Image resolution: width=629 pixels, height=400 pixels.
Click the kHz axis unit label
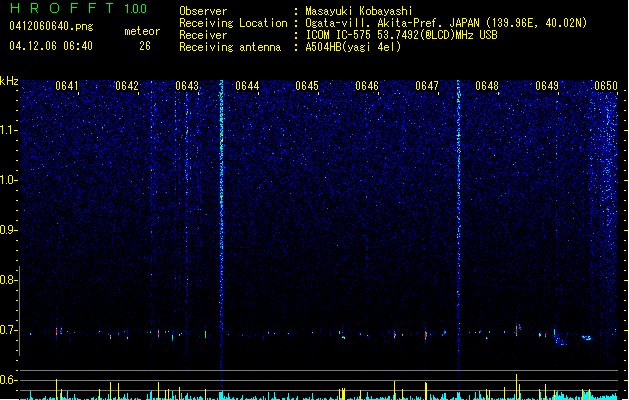(9, 81)
